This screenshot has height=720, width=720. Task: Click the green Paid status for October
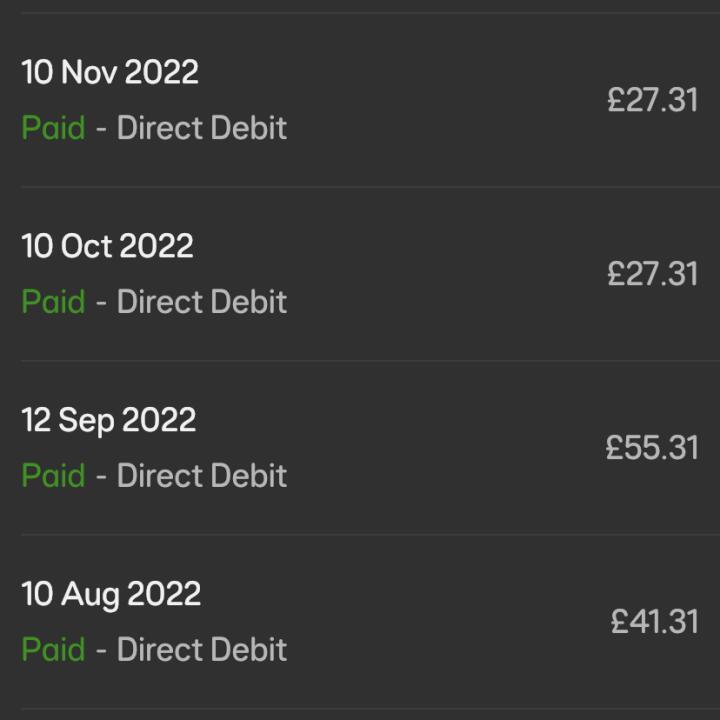pos(53,302)
